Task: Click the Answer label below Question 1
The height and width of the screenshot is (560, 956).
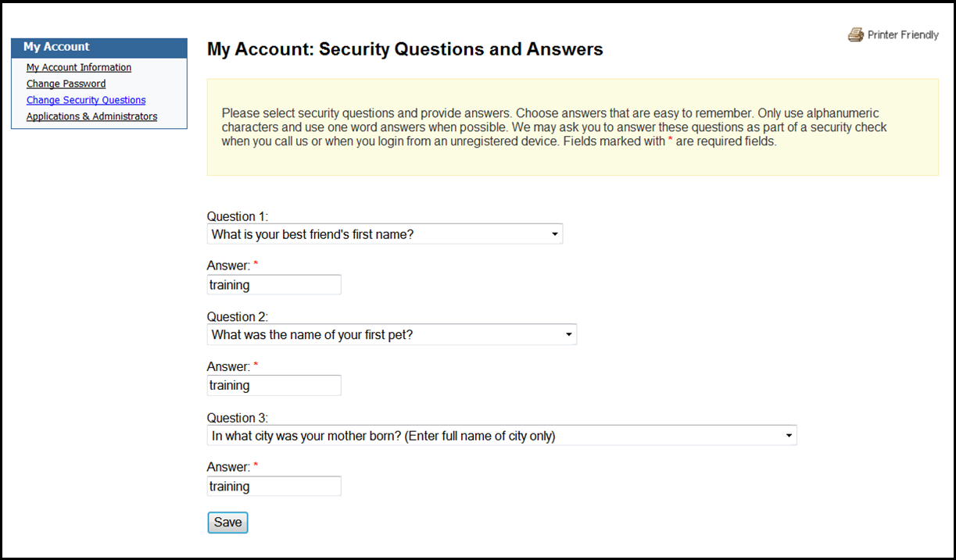Action: click(228, 266)
